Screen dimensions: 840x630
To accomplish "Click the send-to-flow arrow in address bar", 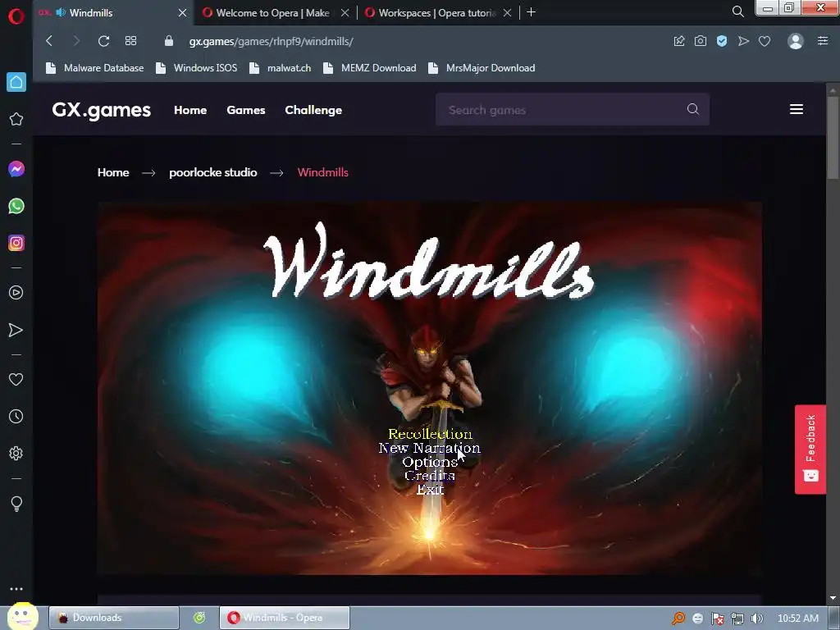I will 743,41.
